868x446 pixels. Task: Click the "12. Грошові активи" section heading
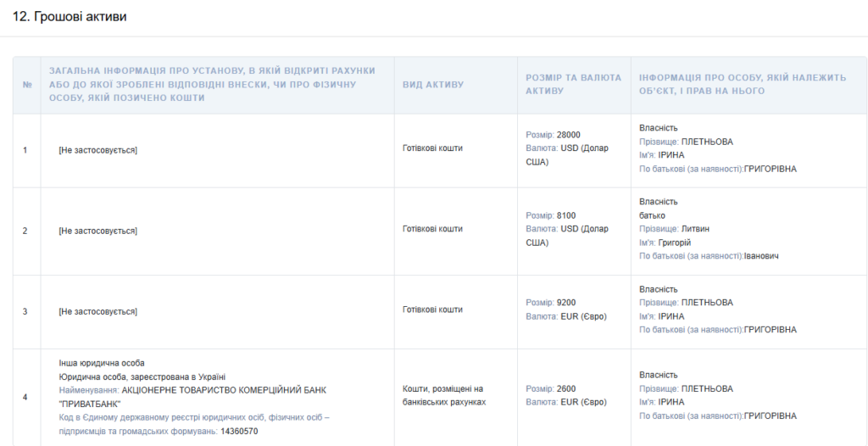(70, 17)
